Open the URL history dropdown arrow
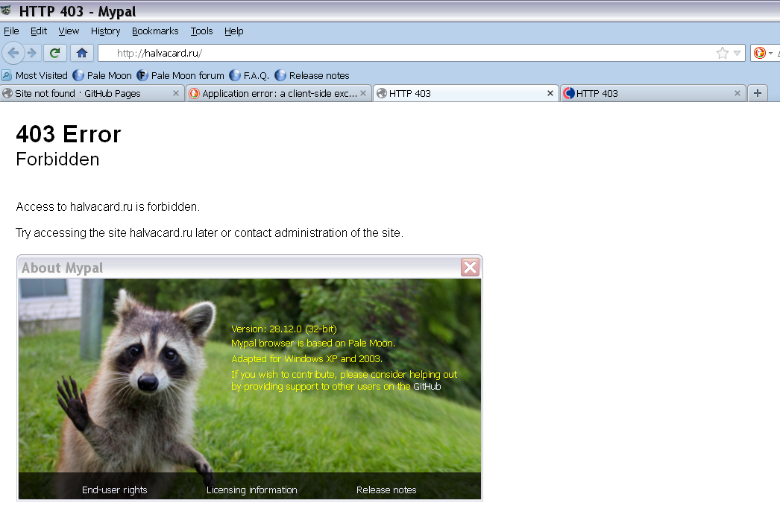780x532 pixels. 737,53
